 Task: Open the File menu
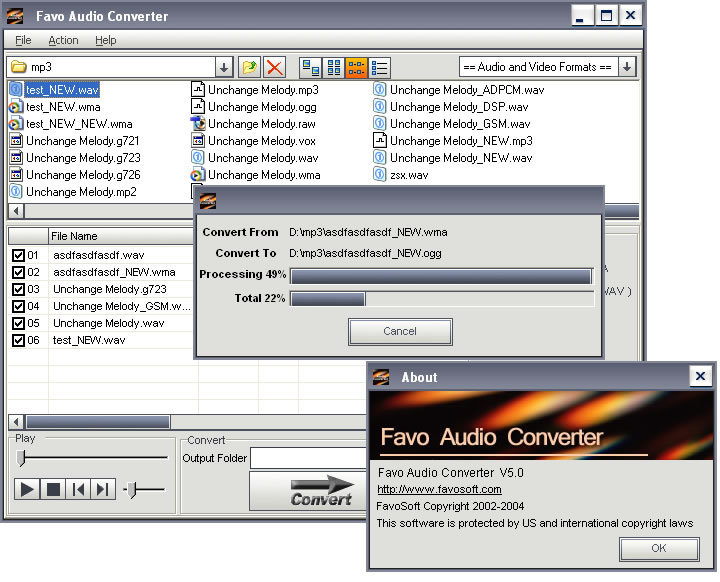tap(23, 40)
